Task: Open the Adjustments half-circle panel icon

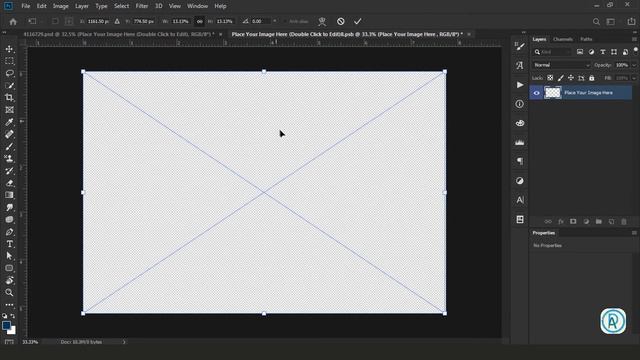Action: pos(520,181)
